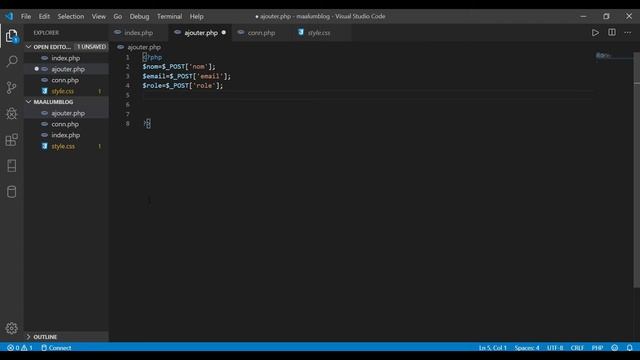Show errors and warnings in status bar

(x=20, y=348)
